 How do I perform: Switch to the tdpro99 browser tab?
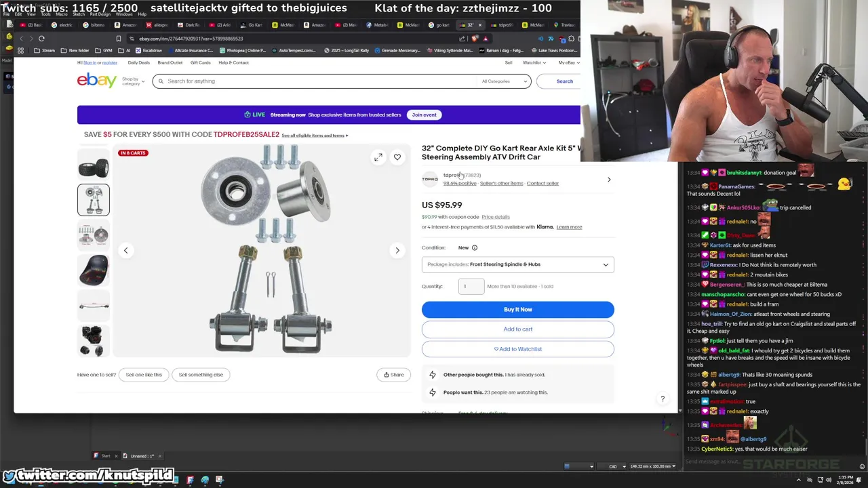pos(502,25)
